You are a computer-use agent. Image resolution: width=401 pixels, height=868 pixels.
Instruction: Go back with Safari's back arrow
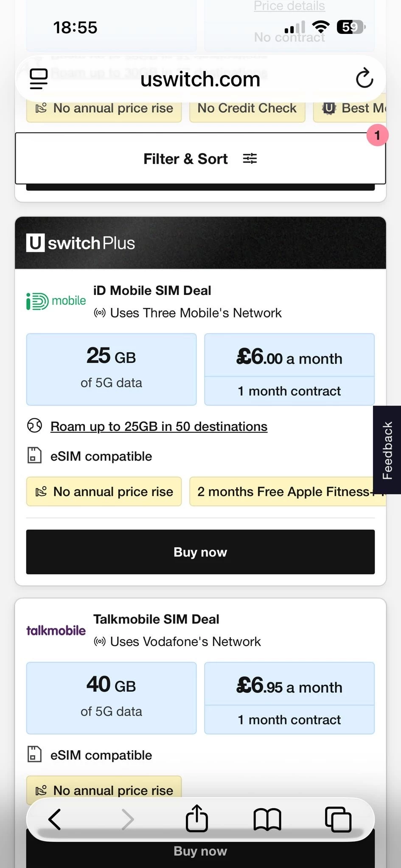point(55,819)
